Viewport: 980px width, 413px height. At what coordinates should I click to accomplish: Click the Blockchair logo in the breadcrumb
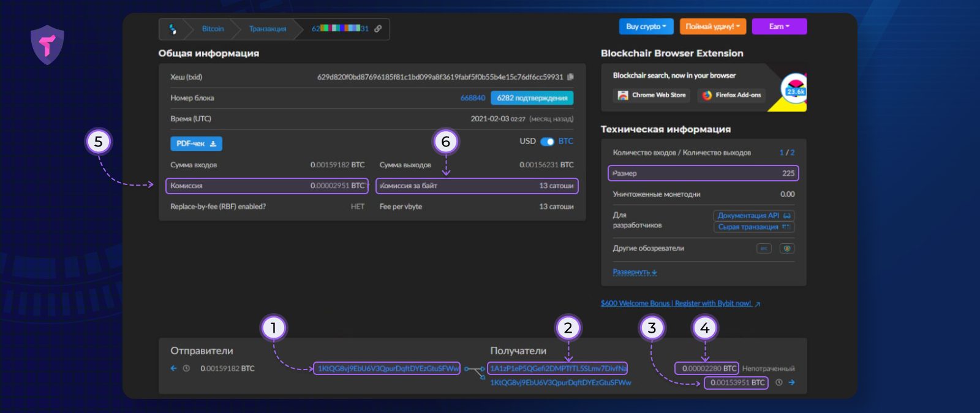[x=173, y=29]
